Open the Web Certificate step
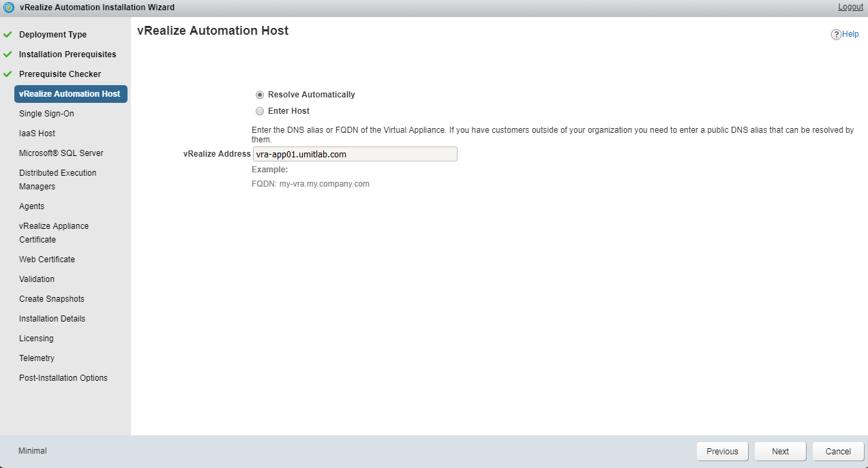 (47, 260)
